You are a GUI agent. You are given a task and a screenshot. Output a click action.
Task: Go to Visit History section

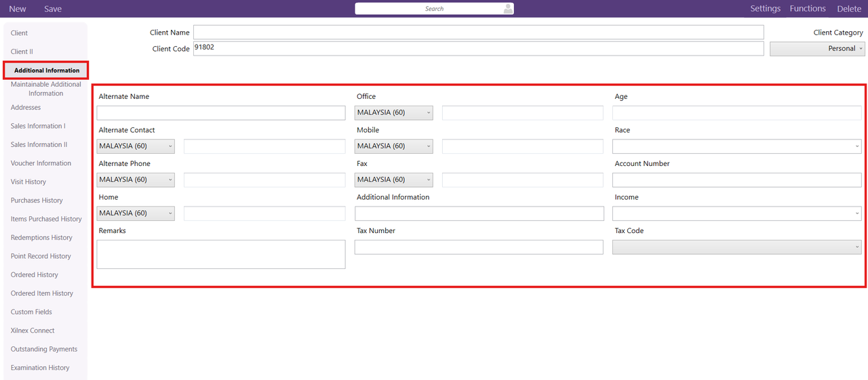click(28, 182)
